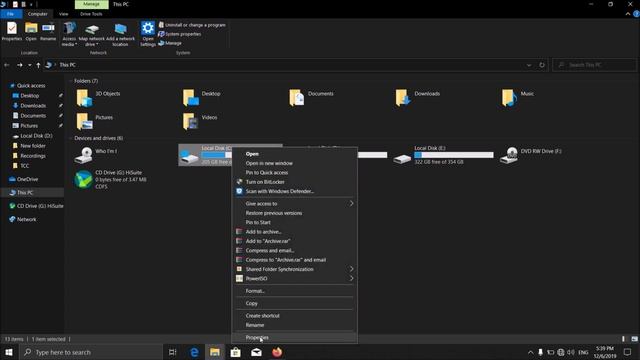Open the Access media ribbon dropdown
The width and height of the screenshot is (640, 360).
pyautogui.click(x=69, y=34)
